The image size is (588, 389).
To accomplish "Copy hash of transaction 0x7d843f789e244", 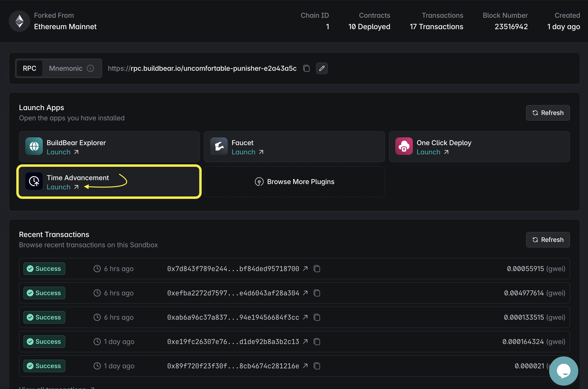I will (x=317, y=269).
